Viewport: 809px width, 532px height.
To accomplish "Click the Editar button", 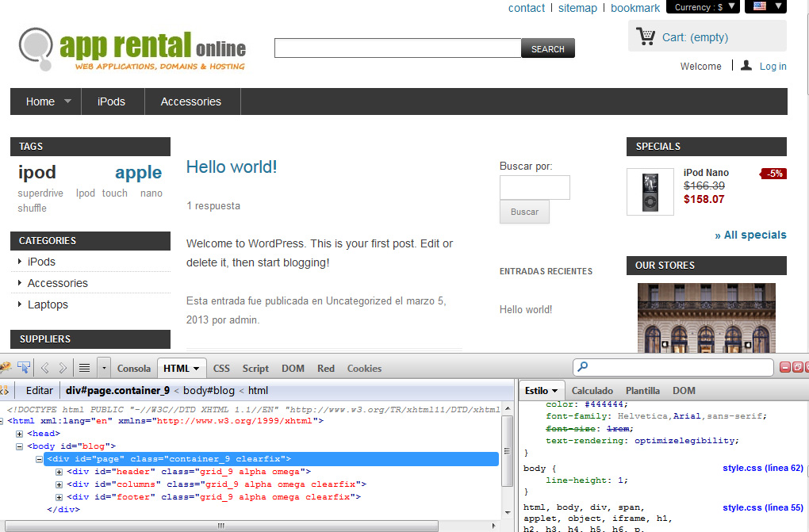I will (x=39, y=391).
